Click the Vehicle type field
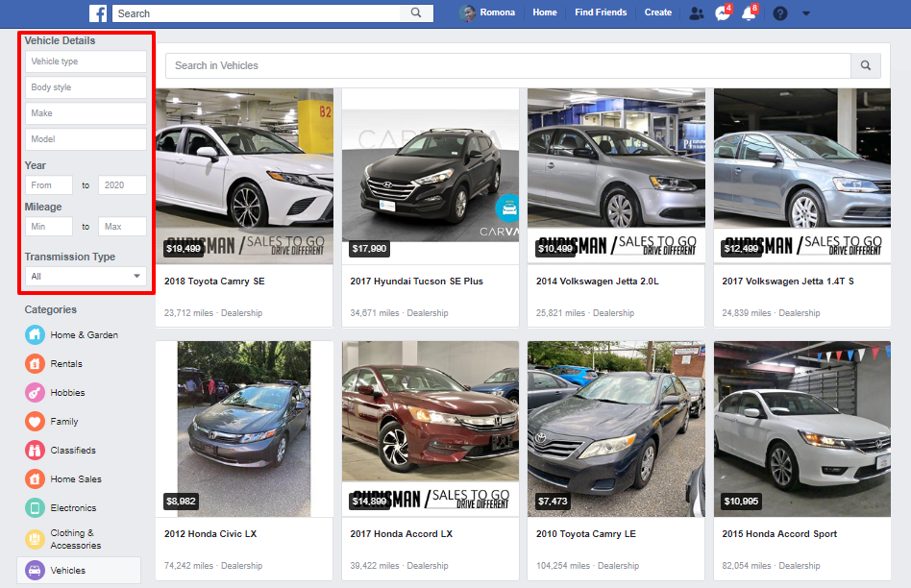 pos(86,61)
